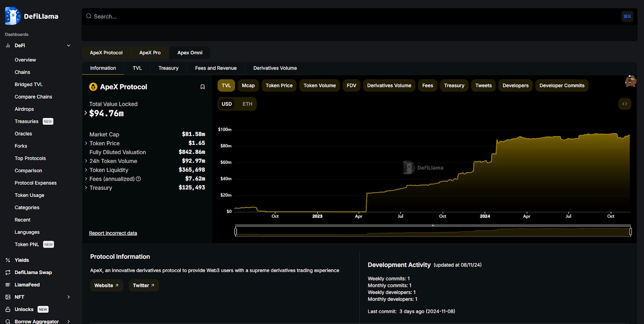Image resolution: width=644 pixels, height=324 pixels.
Task: Toggle the Developer Commits chart series
Action: (562, 85)
